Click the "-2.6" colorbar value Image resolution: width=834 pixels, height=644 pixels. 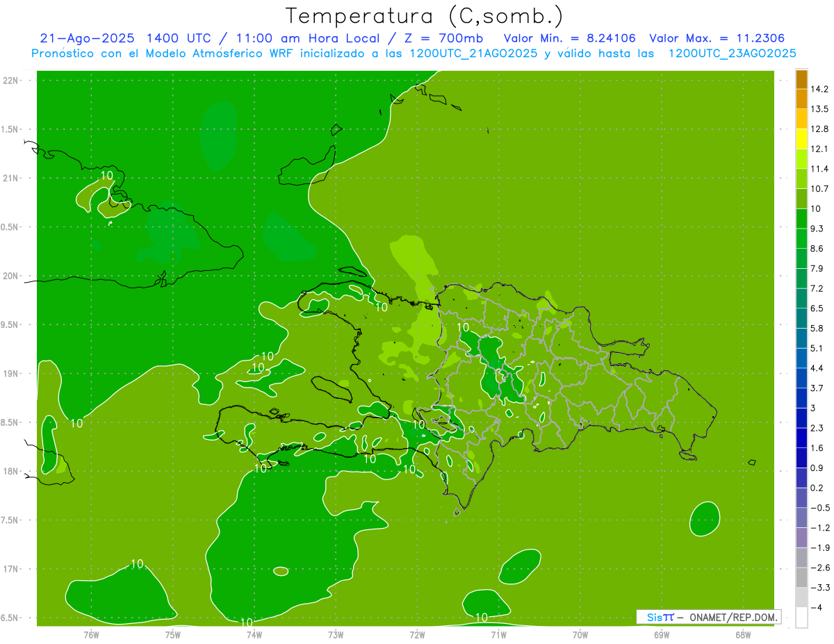tap(819, 568)
